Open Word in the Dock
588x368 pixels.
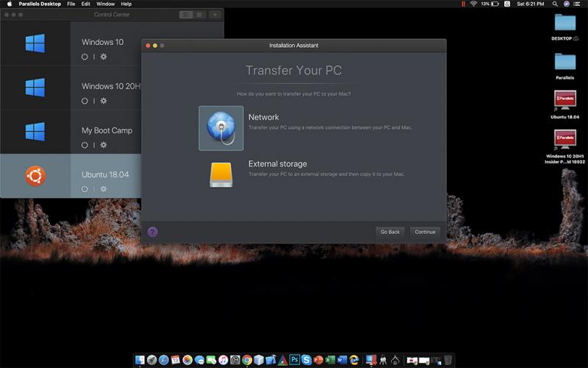[x=342, y=360]
